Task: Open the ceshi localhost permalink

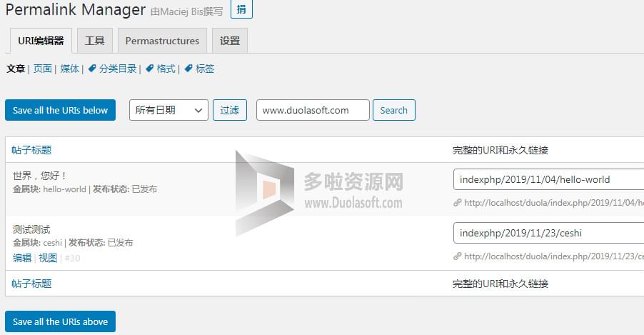Action: 554,256
